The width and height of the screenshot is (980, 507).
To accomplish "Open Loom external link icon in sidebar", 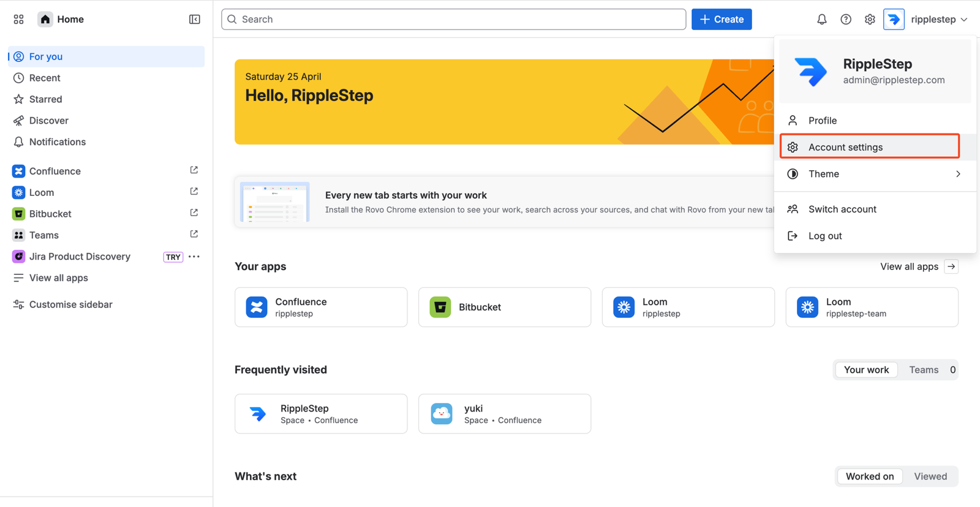I will (194, 192).
